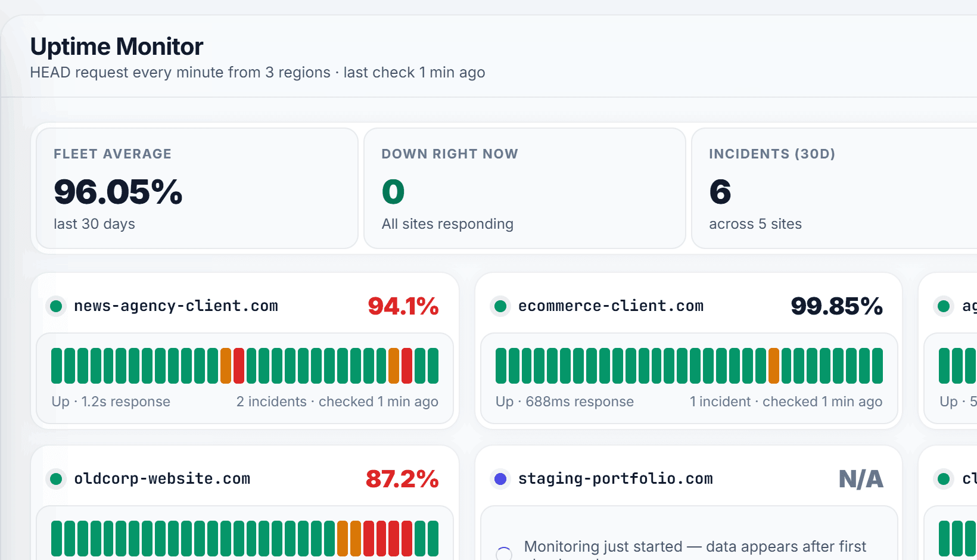Image resolution: width=977 pixels, height=560 pixels.
Task: Click 'across 5 sites' text
Action: pyautogui.click(x=755, y=224)
